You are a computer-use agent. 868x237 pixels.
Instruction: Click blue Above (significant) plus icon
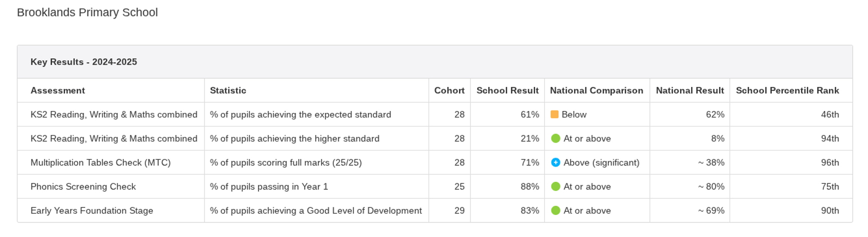coord(555,163)
